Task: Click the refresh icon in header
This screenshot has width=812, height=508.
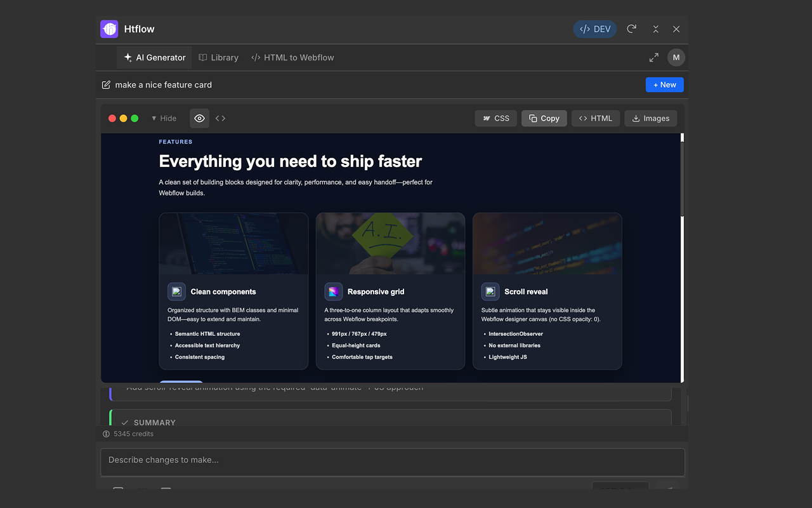Action: coord(631,29)
